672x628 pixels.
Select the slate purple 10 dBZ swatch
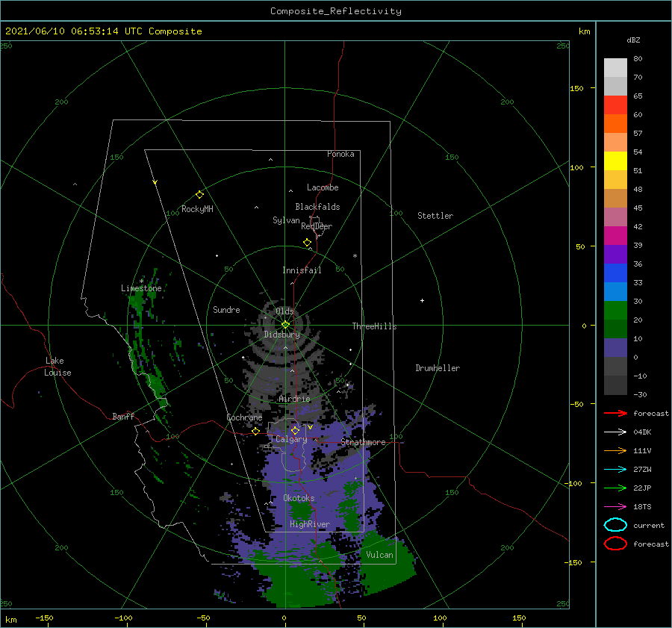(615, 347)
